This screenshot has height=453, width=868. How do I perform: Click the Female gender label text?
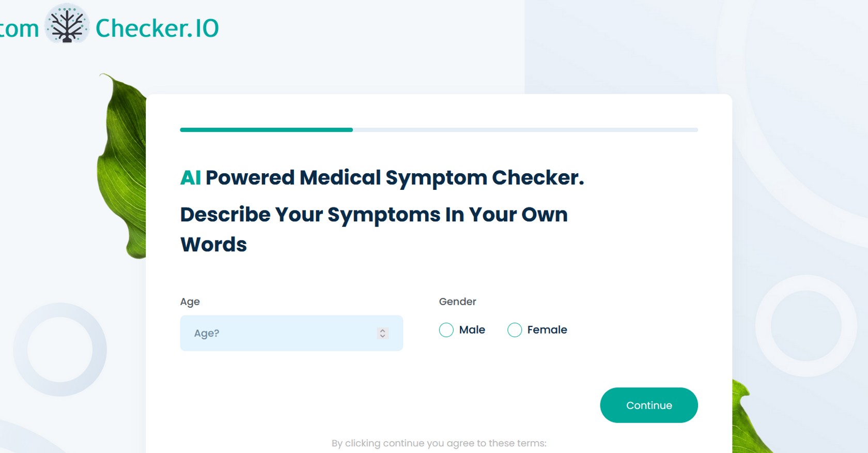click(x=547, y=330)
